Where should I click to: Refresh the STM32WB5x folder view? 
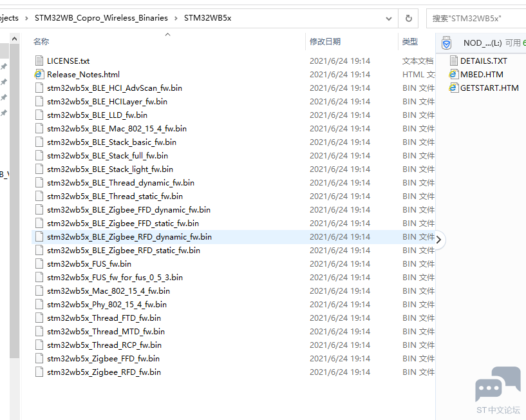408,18
